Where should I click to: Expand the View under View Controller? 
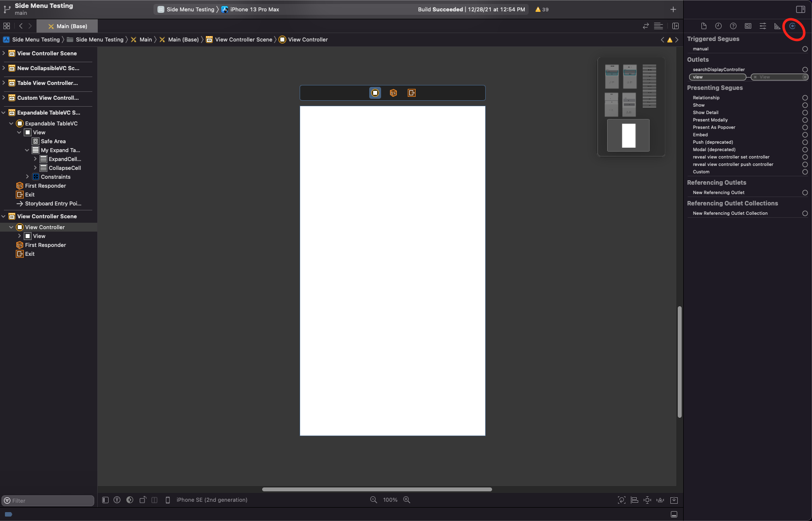(19, 236)
